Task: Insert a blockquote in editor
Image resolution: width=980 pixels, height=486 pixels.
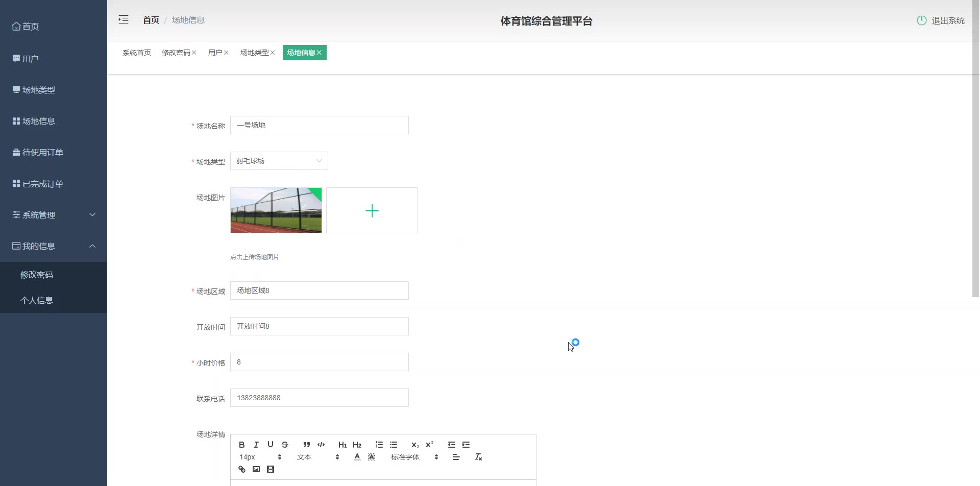Action: pyautogui.click(x=306, y=445)
